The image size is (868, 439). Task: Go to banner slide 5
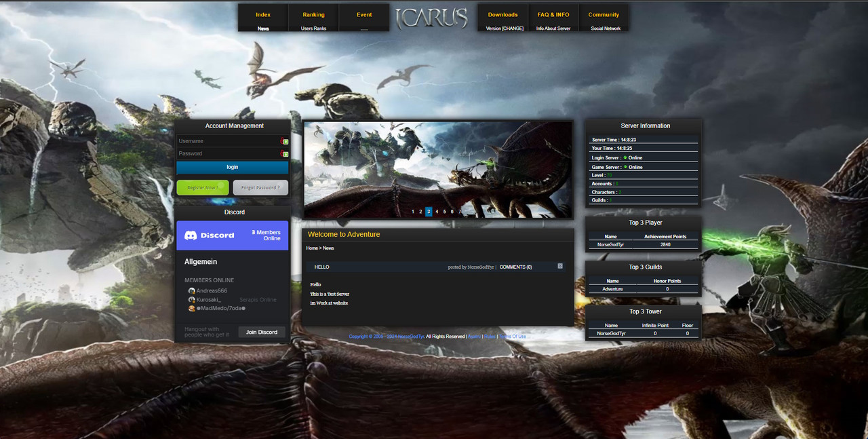(x=444, y=212)
